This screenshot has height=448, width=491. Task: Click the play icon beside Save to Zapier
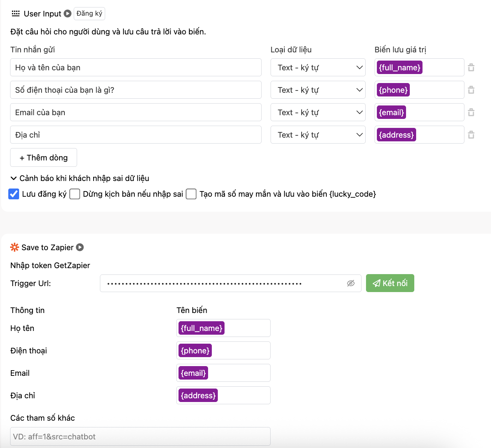pyautogui.click(x=80, y=247)
